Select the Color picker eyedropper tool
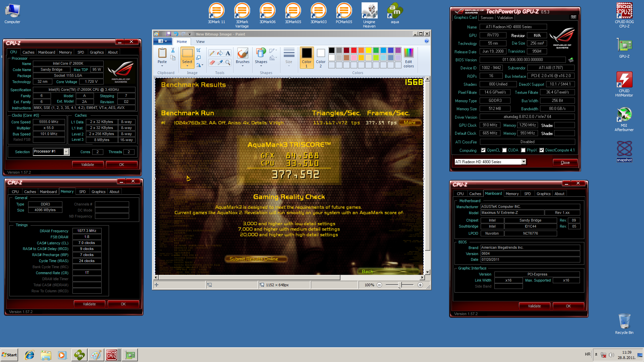The height and width of the screenshot is (362, 644). (x=220, y=62)
